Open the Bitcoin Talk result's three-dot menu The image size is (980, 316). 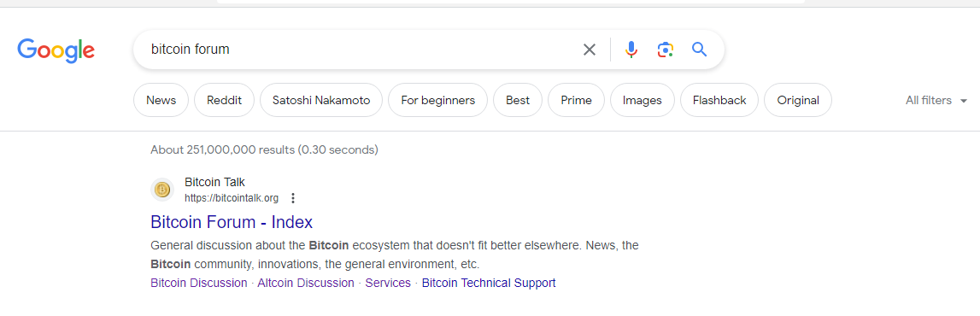tap(292, 198)
